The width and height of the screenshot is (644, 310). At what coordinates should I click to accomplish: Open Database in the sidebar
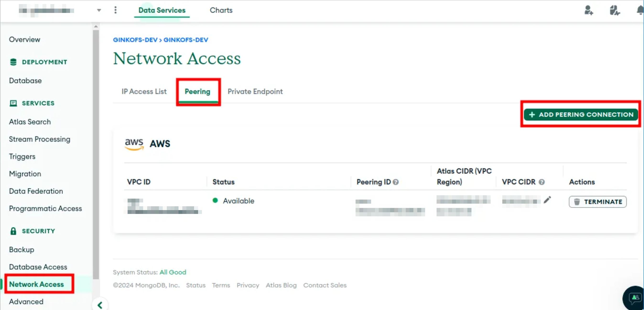point(25,81)
